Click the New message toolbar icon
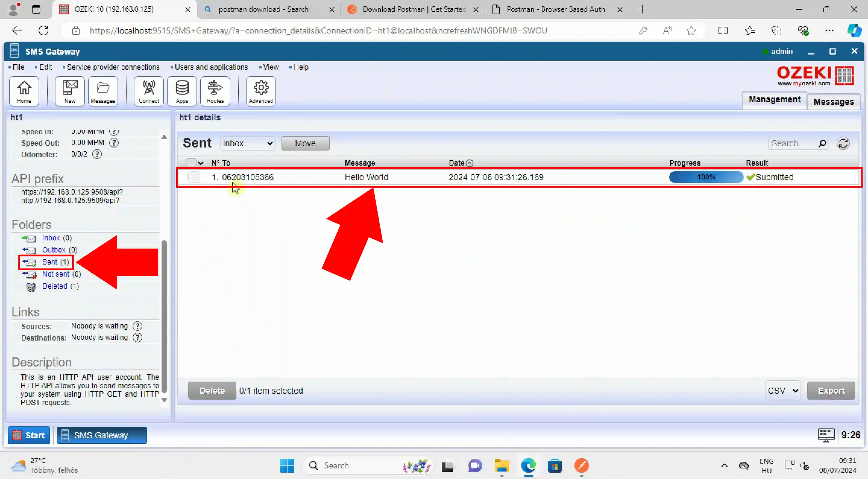 pyautogui.click(x=70, y=91)
